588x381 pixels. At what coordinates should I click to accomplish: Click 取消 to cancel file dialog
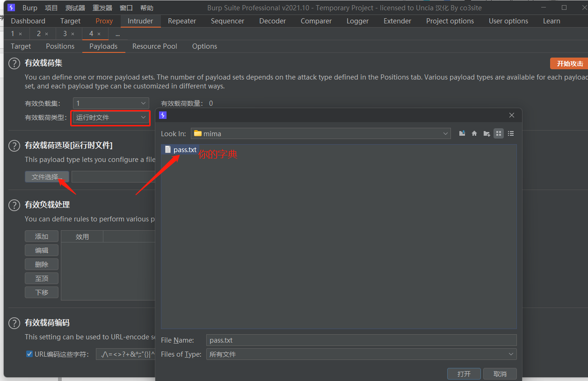click(x=500, y=374)
